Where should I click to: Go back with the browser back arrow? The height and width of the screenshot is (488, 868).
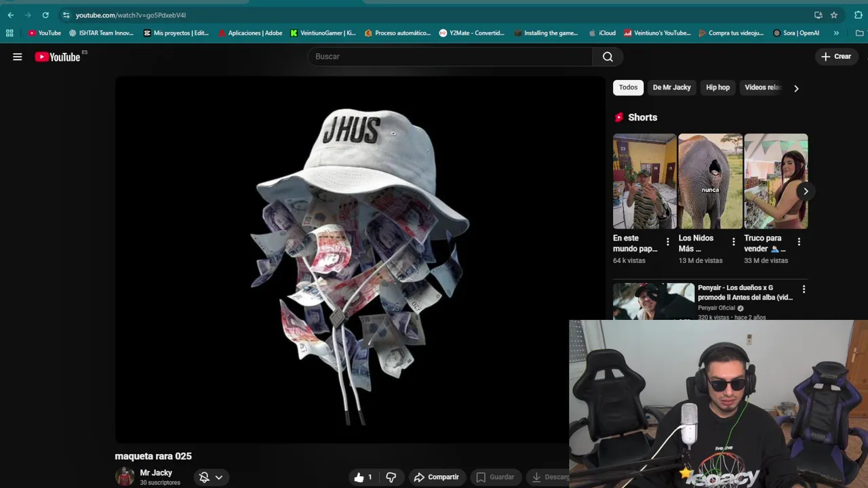coord(10,15)
